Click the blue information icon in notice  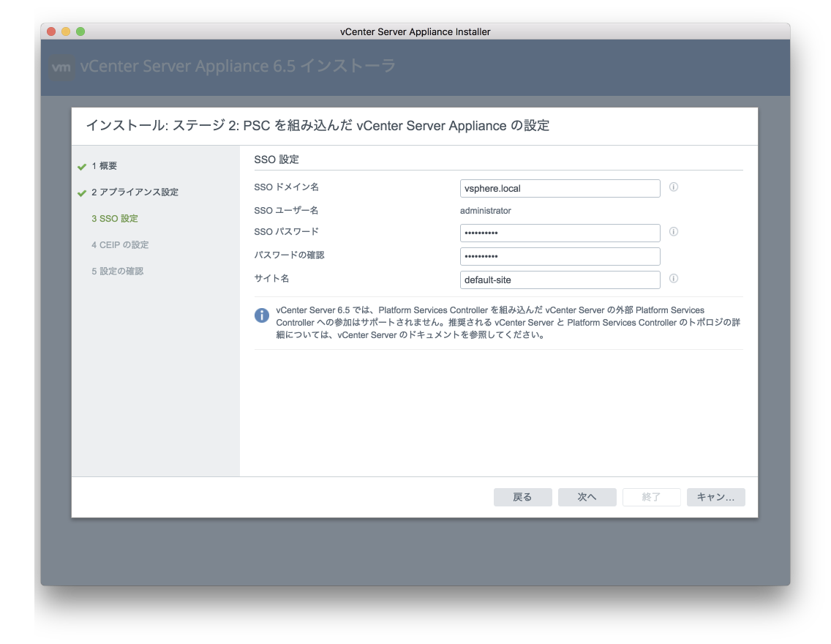click(262, 315)
